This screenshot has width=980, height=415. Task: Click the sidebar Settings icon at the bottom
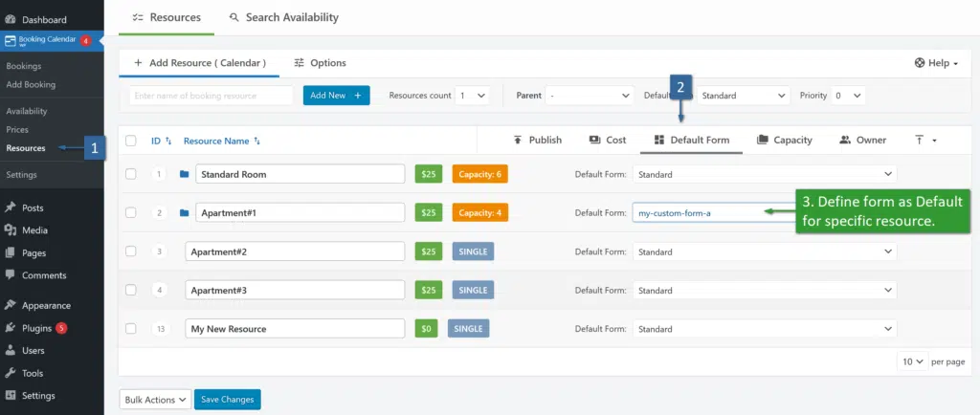(x=10, y=395)
